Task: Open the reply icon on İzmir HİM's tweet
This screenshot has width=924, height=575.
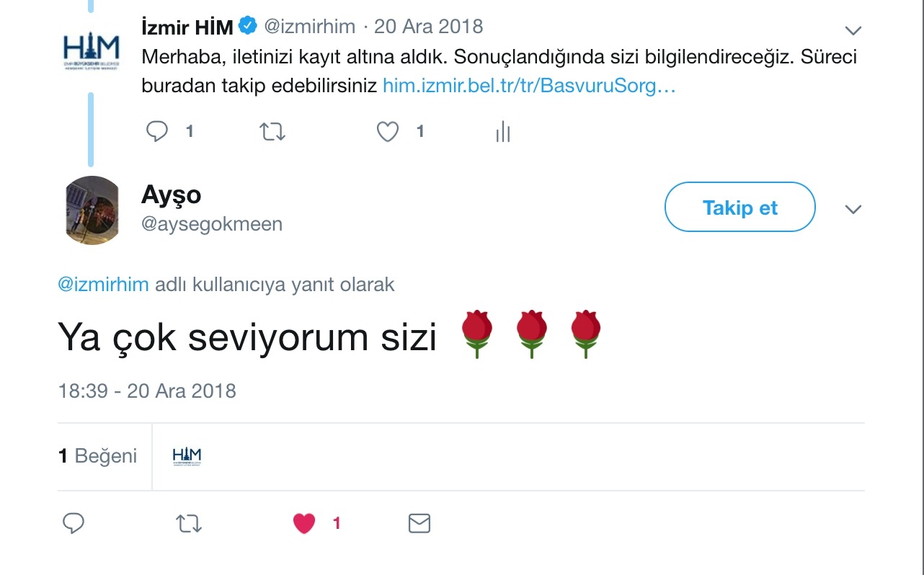Action: pos(157,131)
